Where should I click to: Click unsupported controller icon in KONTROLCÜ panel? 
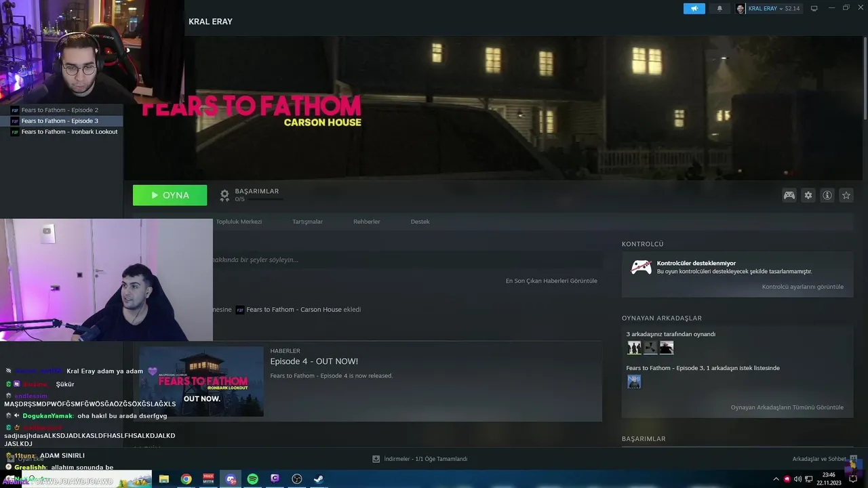coord(641,267)
